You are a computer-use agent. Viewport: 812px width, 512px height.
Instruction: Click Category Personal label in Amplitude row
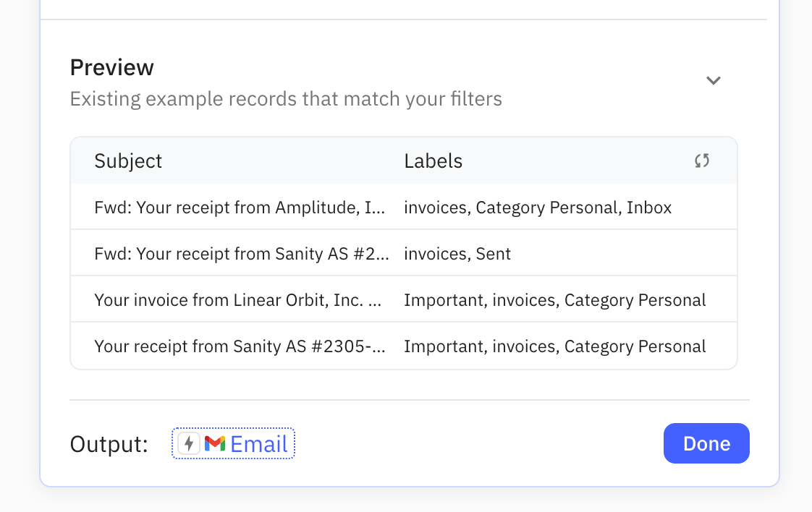pos(546,208)
